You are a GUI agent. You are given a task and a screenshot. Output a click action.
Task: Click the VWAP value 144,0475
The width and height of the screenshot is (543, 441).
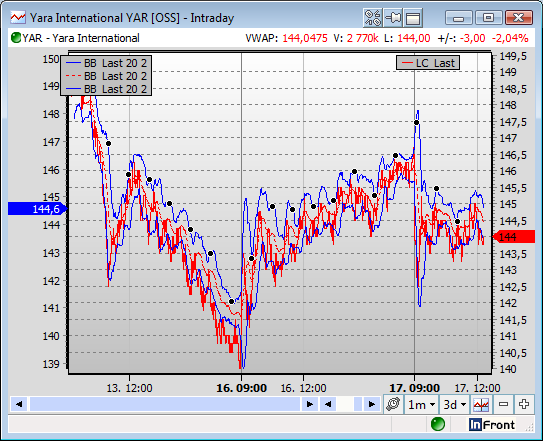[x=305, y=38]
